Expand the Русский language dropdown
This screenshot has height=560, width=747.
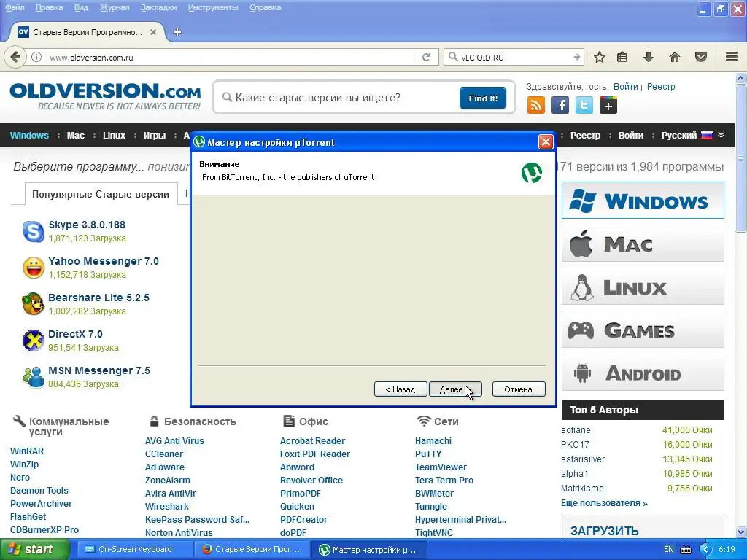coord(693,135)
